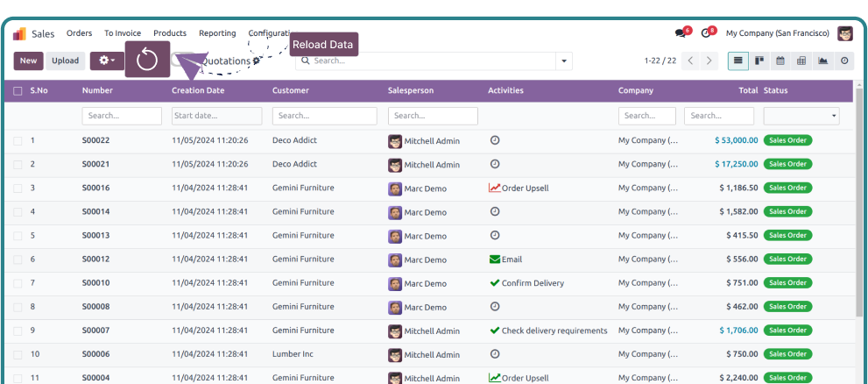
Task: Switch to Graph view
Action: click(x=822, y=60)
